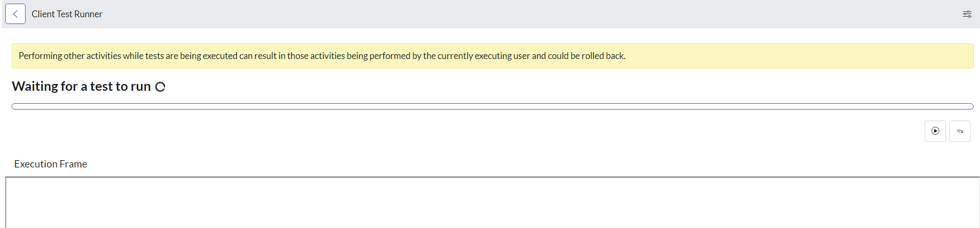Click the loading spinner beside the heading
The height and width of the screenshot is (228, 980).
[160, 87]
